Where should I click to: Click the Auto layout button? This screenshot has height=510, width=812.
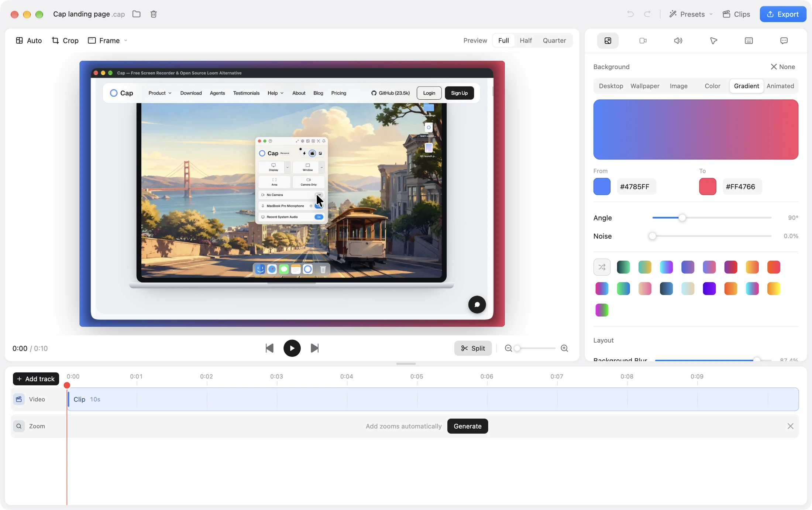(x=29, y=41)
